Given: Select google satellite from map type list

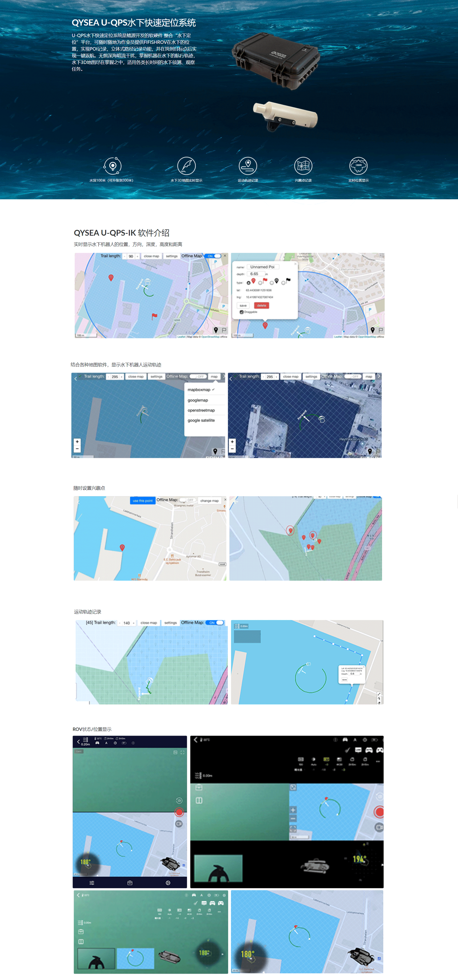Looking at the screenshot, I should point(201,420).
